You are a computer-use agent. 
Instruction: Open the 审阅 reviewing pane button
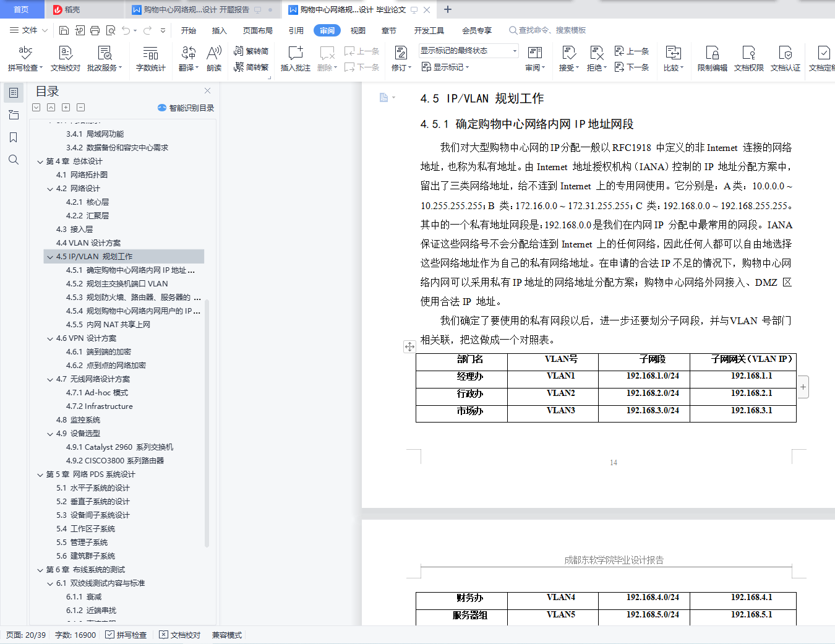(535, 59)
